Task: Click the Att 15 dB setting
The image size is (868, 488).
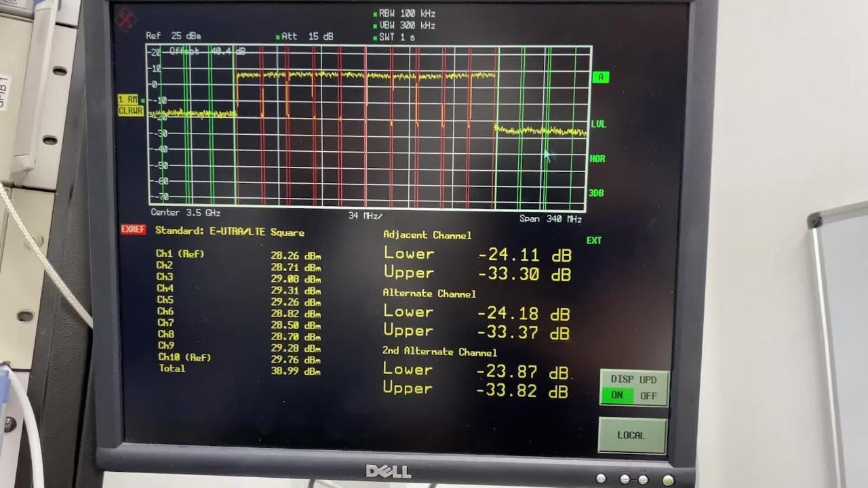Action: tap(307, 37)
